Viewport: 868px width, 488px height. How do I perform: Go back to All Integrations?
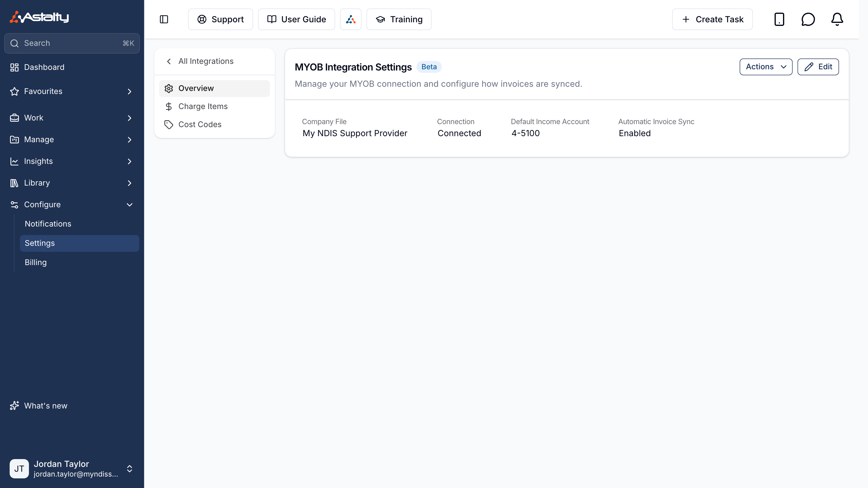[206, 61]
